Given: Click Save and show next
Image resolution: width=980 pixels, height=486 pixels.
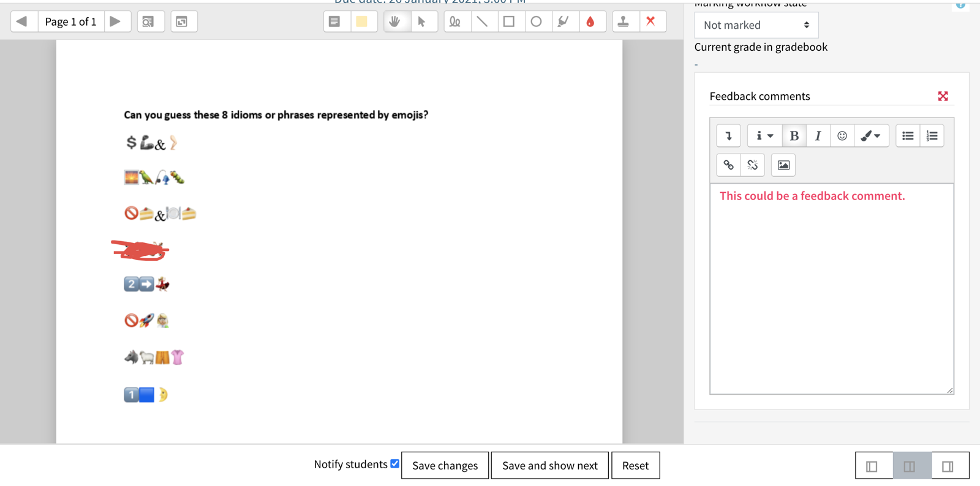Looking at the screenshot, I should tap(550, 466).
